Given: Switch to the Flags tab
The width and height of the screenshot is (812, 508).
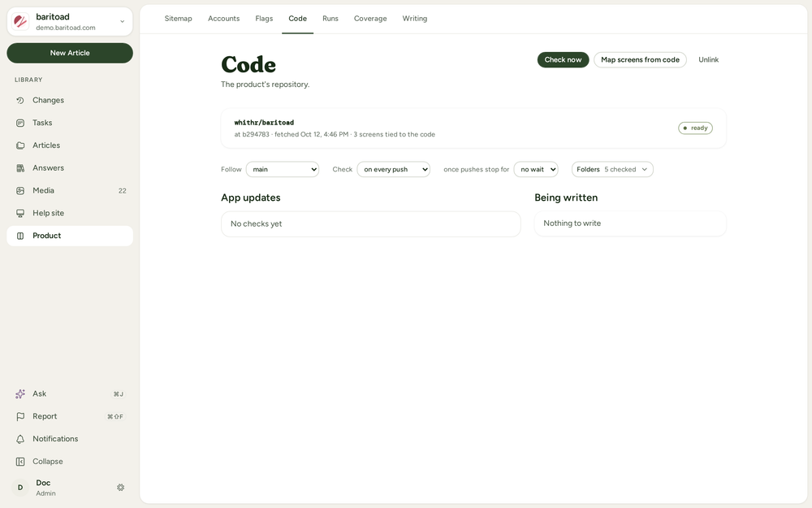Looking at the screenshot, I should pos(264,19).
